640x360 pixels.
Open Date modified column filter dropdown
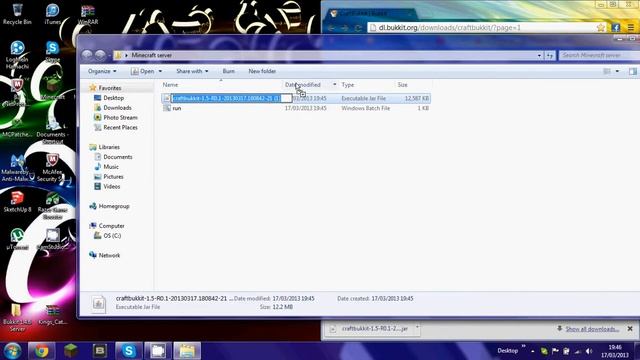pyautogui.click(x=334, y=84)
